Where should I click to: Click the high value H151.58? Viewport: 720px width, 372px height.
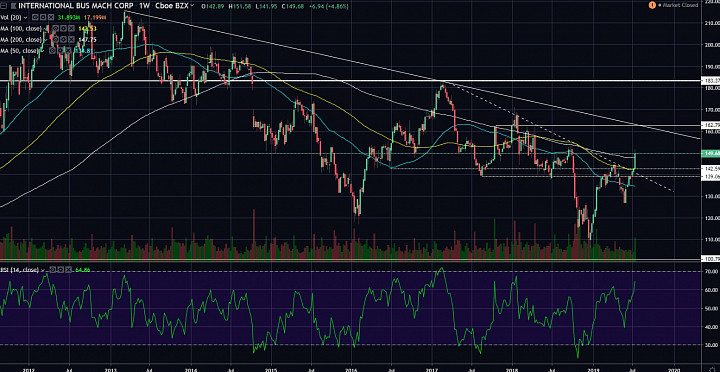point(240,6)
